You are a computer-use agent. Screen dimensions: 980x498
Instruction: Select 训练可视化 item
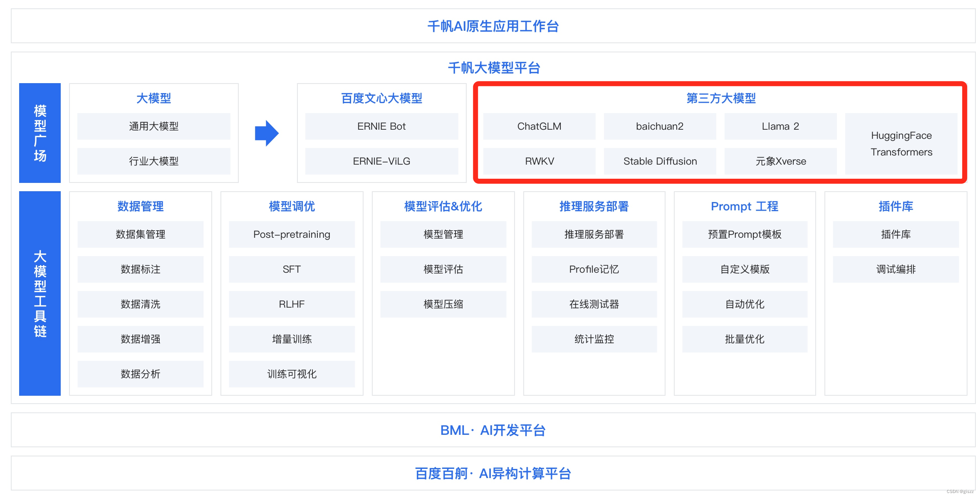292,374
